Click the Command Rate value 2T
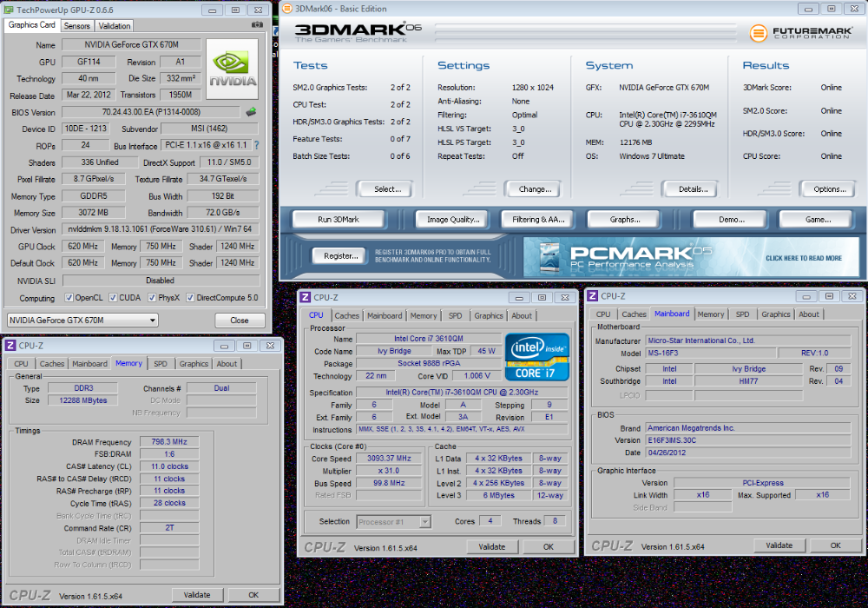 169,528
